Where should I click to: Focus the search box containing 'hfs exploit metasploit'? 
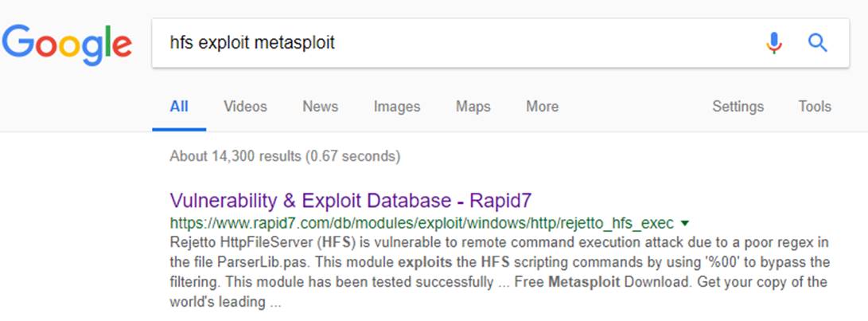tap(446, 43)
